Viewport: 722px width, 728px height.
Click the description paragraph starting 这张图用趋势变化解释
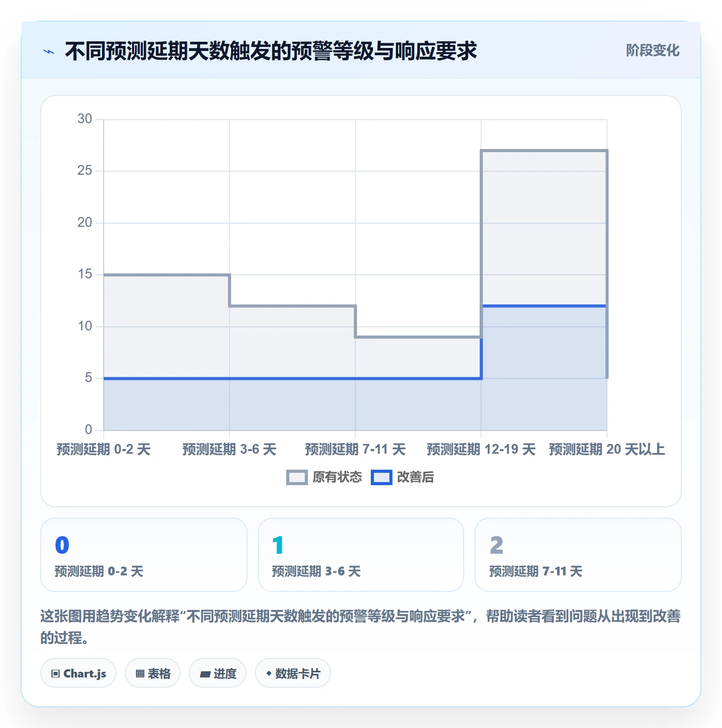[x=360, y=627]
